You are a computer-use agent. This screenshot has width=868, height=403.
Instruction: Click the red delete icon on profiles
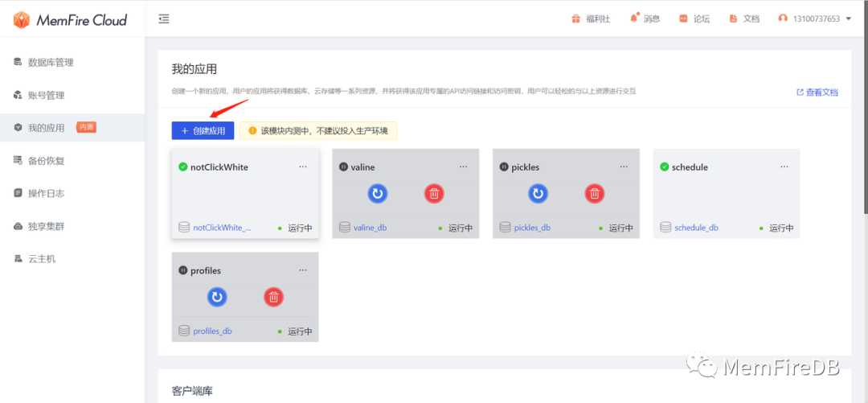(x=273, y=297)
